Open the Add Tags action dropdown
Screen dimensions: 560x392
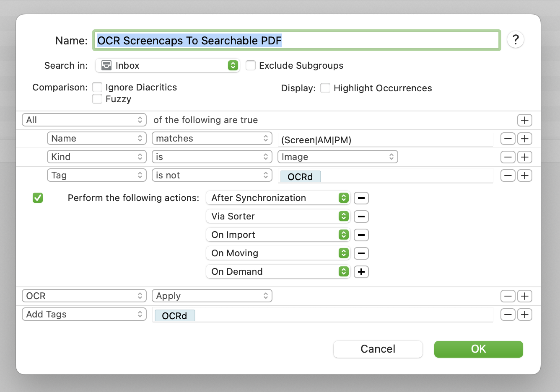click(84, 315)
